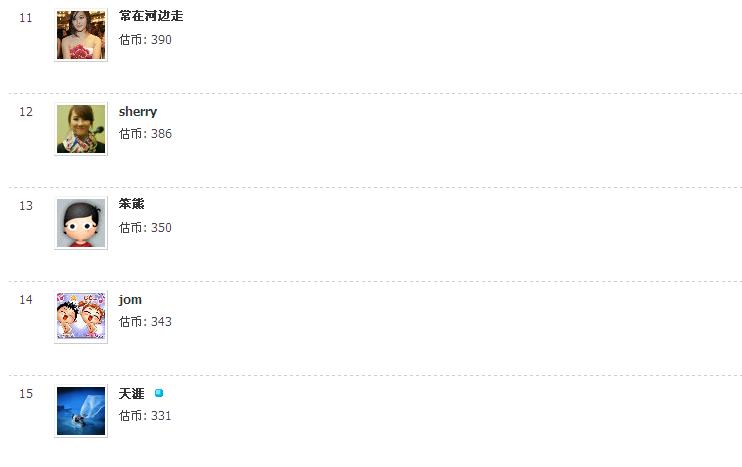The width and height of the screenshot is (742, 467).
Task: Click the blue avatar of 天涯
Action: (x=81, y=411)
